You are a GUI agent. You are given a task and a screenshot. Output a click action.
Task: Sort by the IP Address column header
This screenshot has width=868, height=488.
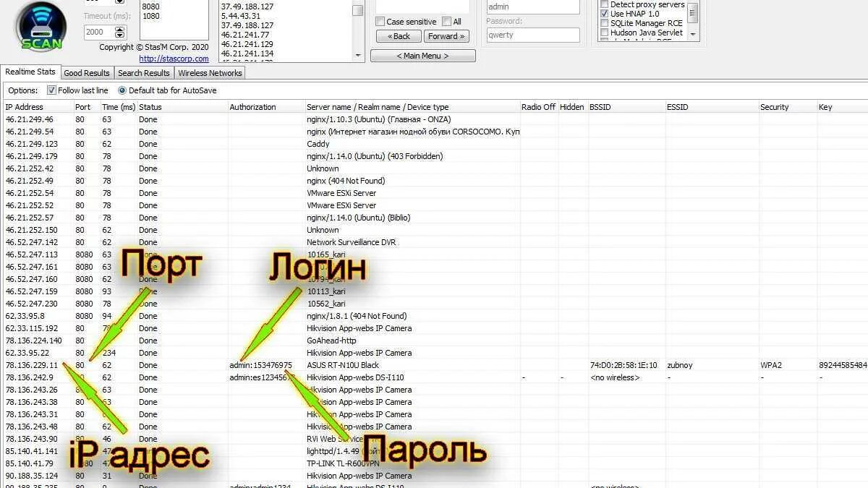[x=38, y=106]
